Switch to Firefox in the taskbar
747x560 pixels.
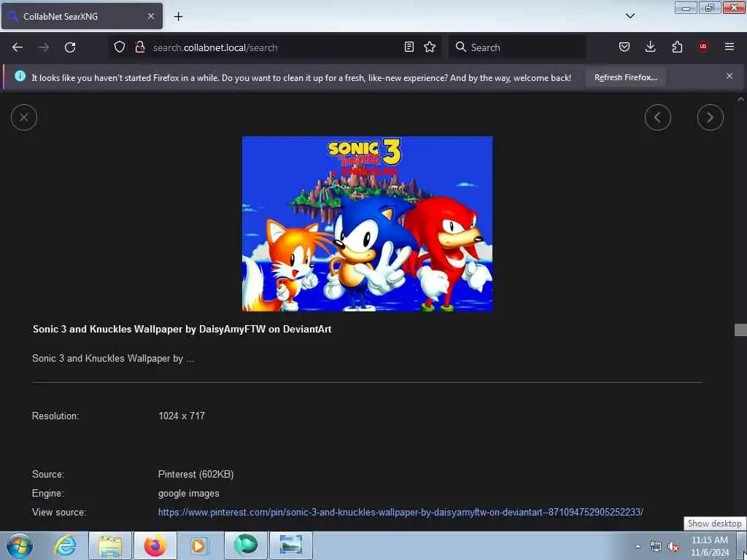click(x=155, y=545)
